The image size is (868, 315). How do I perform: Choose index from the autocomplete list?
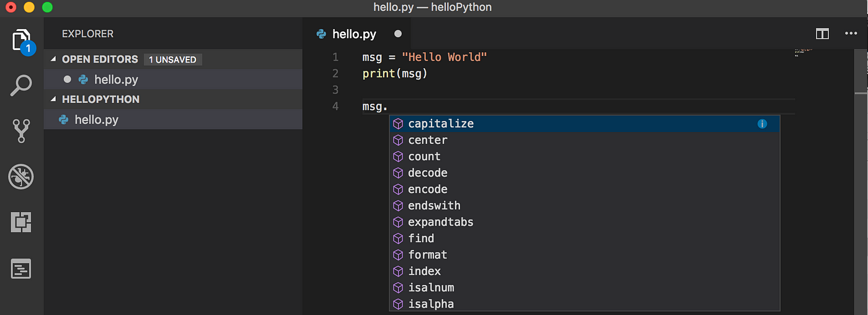point(584,271)
